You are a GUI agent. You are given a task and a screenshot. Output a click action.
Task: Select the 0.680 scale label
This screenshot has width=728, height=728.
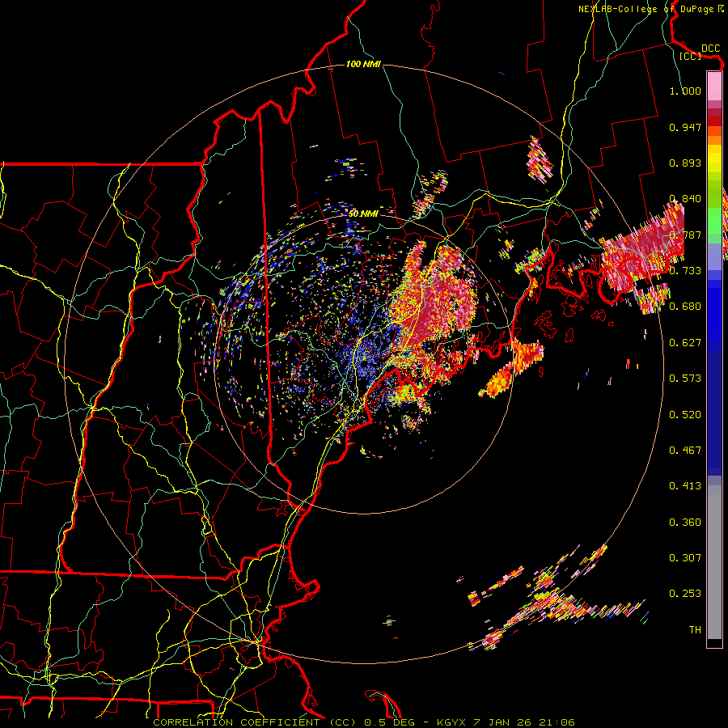[685, 307]
